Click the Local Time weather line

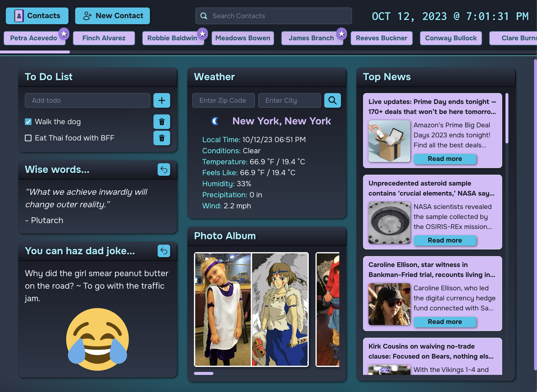(x=254, y=139)
